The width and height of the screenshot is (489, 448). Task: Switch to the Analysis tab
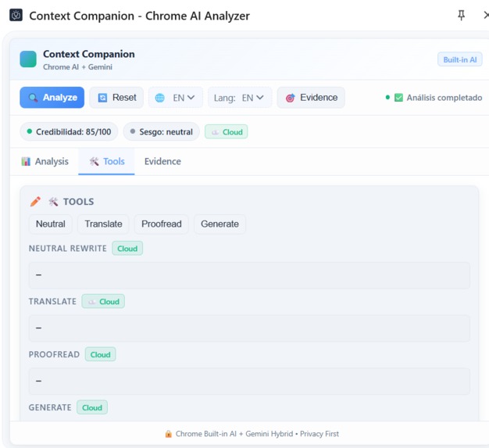(x=45, y=161)
